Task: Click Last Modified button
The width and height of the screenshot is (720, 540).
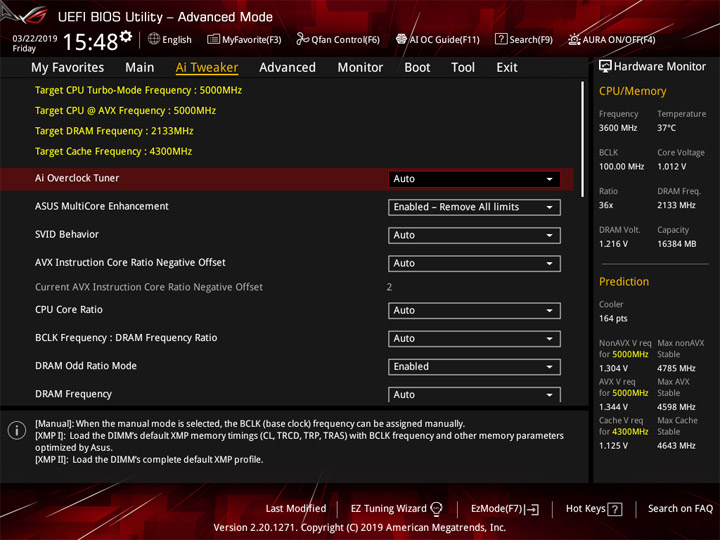Action: click(296, 509)
